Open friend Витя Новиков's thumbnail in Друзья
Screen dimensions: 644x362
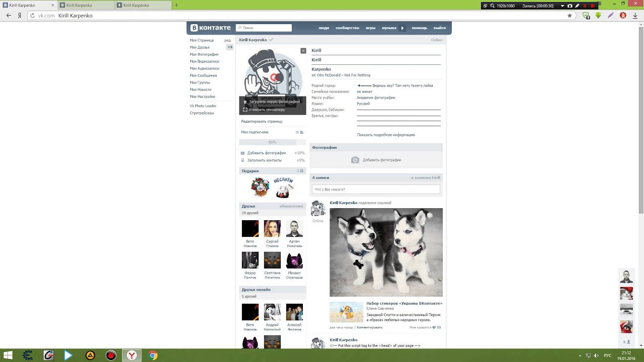pyautogui.click(x=250, y=229)
